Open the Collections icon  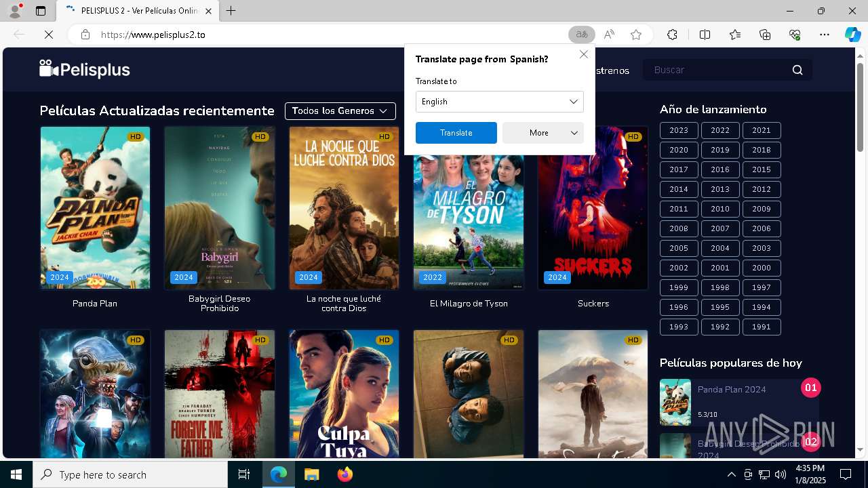tap(765, 35)
